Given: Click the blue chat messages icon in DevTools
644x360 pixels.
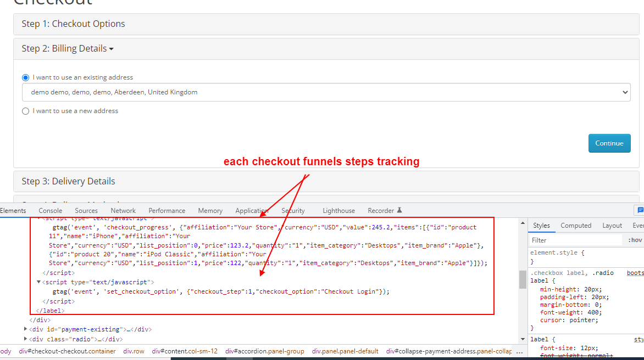Looking at the screenshot, I should pyautogui.click(x=640, y=210).
